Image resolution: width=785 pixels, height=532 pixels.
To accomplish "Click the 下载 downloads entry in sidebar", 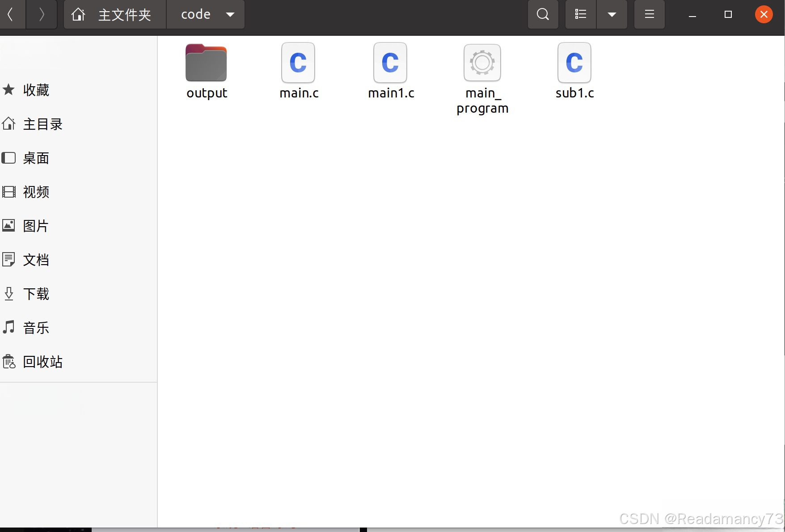I will 36,294.
